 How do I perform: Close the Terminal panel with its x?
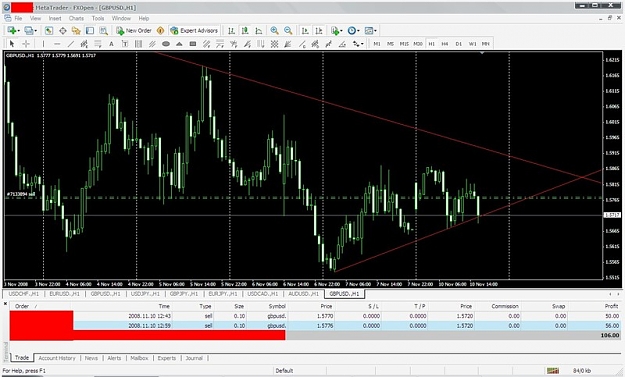point(5,304)
